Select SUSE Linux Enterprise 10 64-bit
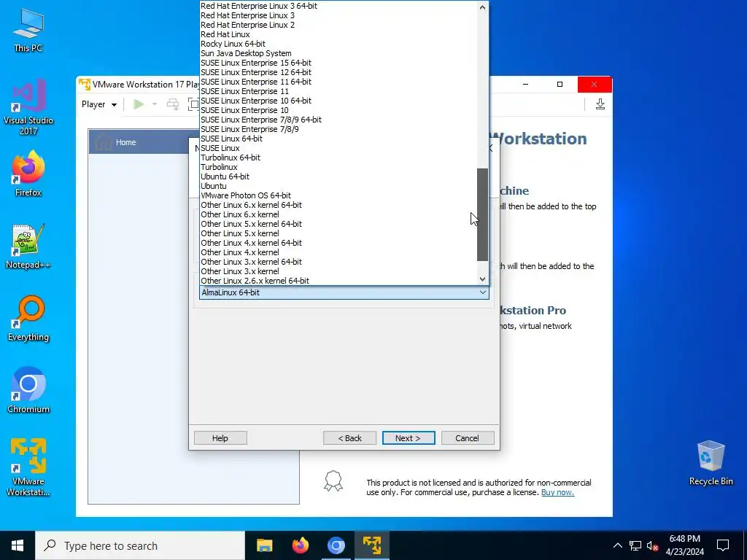This screenshot has height=560, width=747. click(x=338, y=101)
